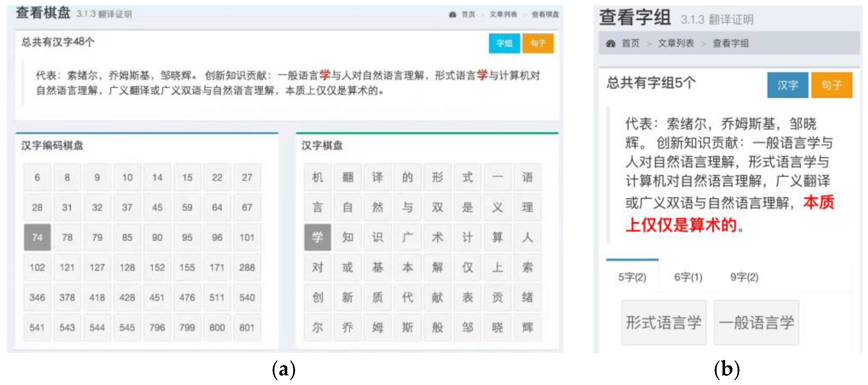Click the orange 句子 button in left panel

pos(538,43)
